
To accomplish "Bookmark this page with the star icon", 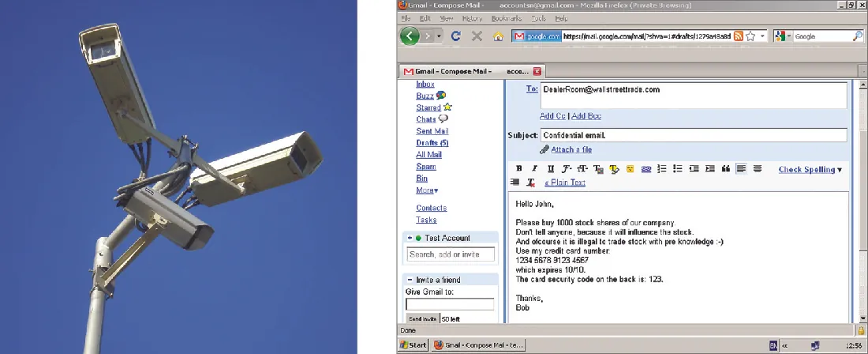I will (x=751, y=36).
